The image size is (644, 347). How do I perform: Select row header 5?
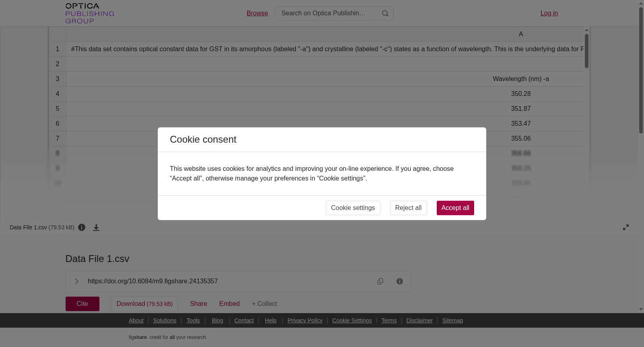58,109
